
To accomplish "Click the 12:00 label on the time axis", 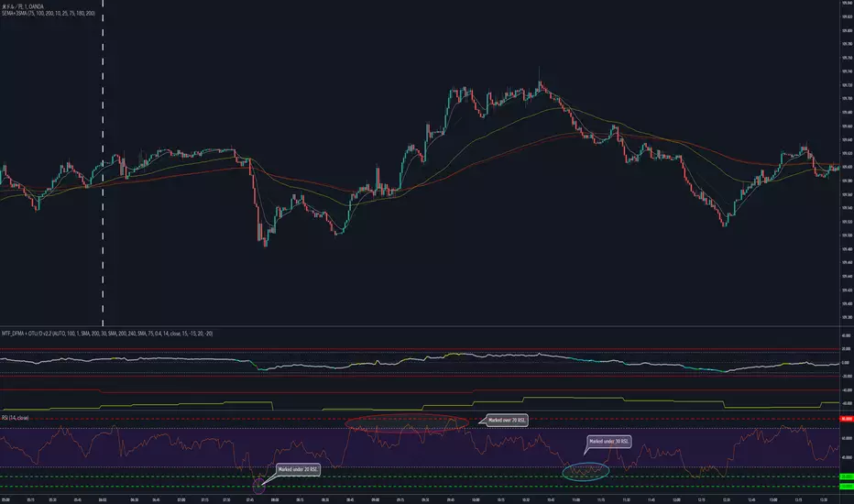I will click(x=676, y=499).
